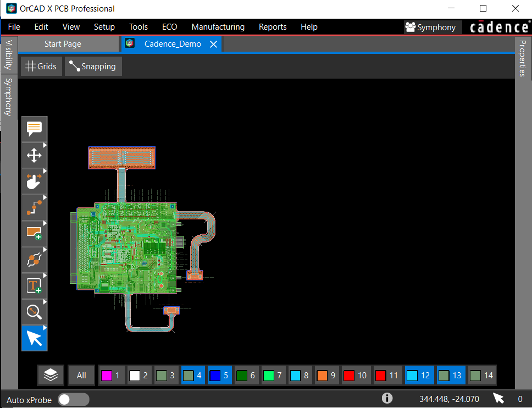Expand the text tool flyout arrow

click(45, 276)
